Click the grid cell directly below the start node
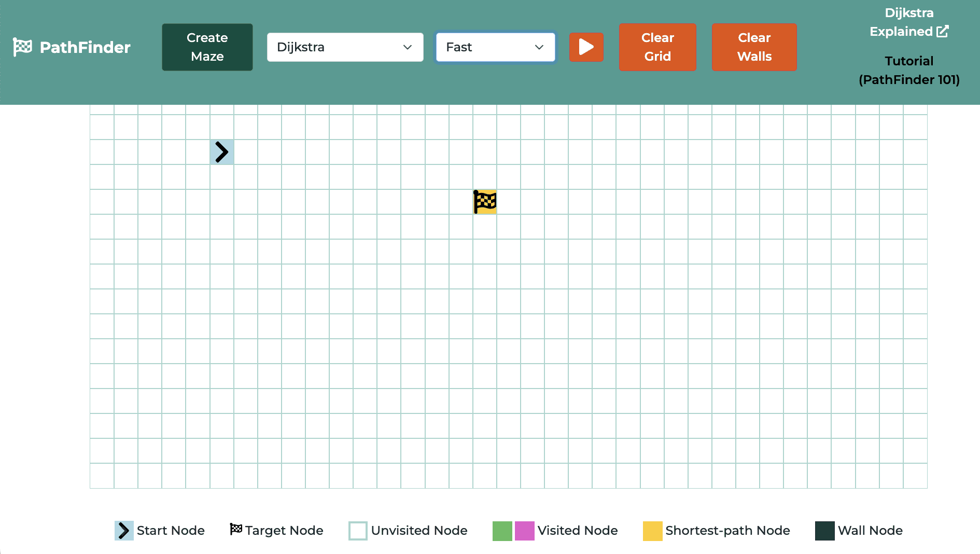The height and width of the screenshot is (554, 980). [x=222, y=177]
